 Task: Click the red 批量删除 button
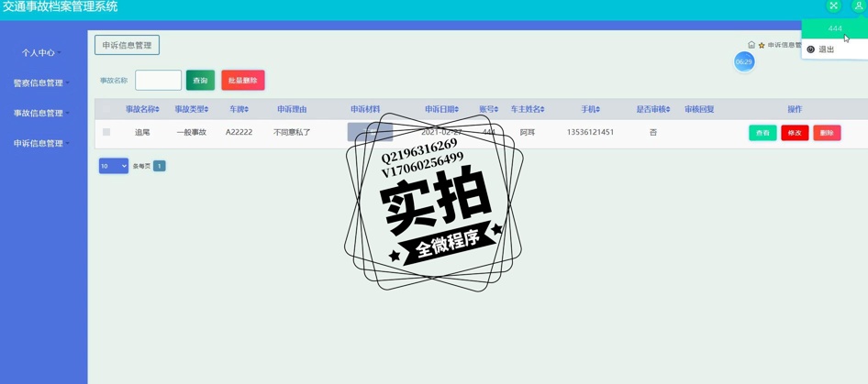(242, 81)
